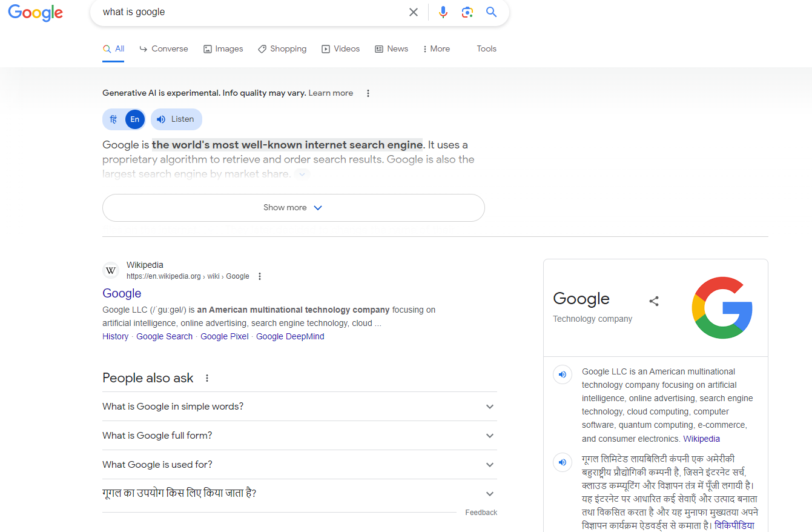Viewport: 812px width, 532px height.
Task: Clear the search query with the X icon
Action: 414,12
